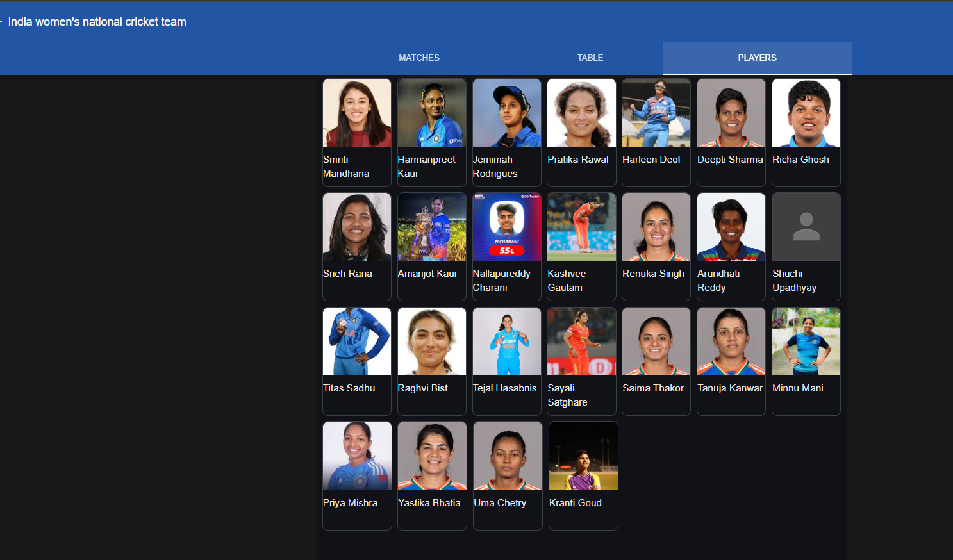953x560 pixels.
Task: Open the Sayali Satghare name label
Action: pos(567,395)
